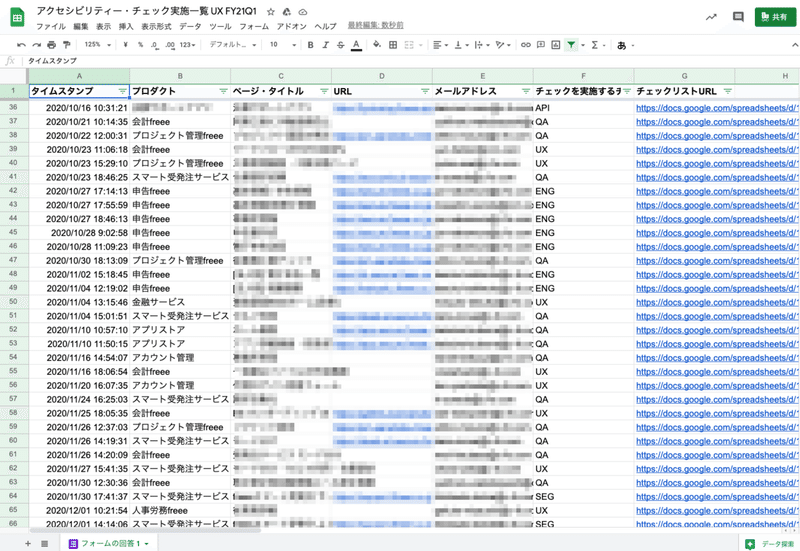Open text rotation dropdown
800x551 pixels.
point(503,45)
